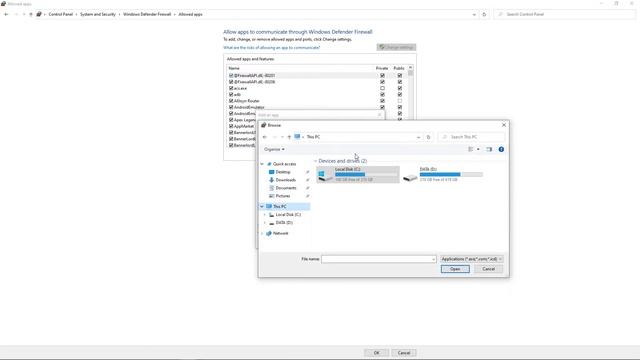Refresh the Control Panel address bar

(484, 14)
